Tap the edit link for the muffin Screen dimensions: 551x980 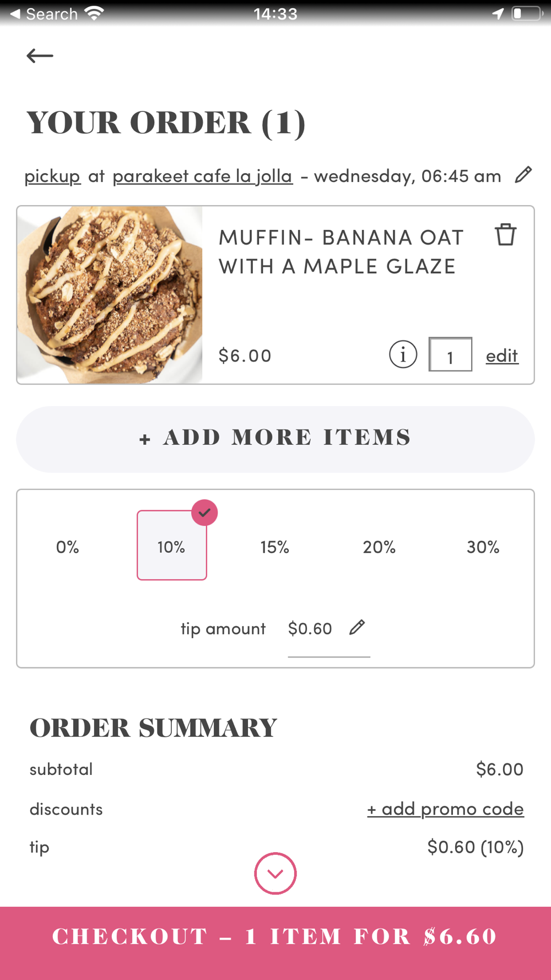(x=502, y=356)
